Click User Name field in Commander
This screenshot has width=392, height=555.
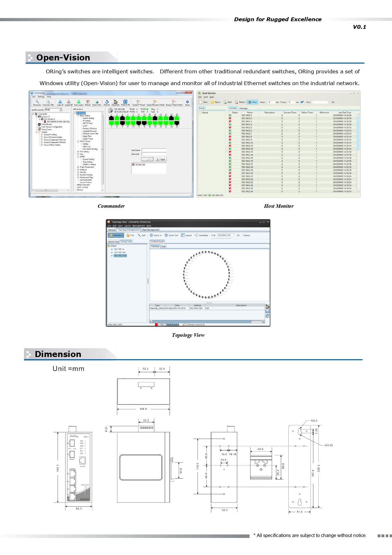click(154, 150)
